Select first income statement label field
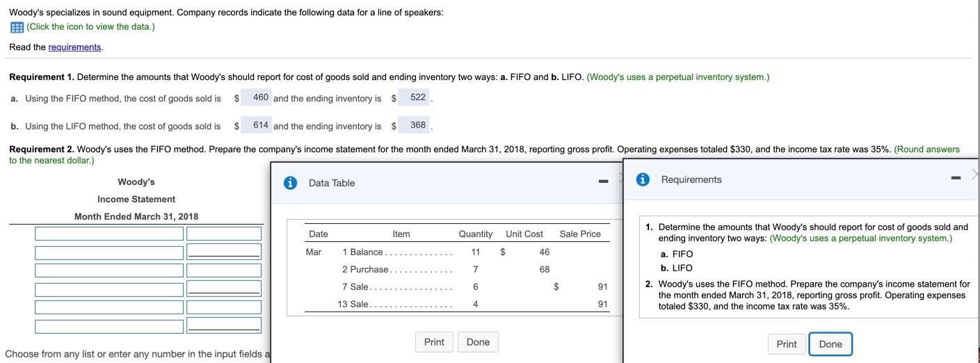The height and width of the screenshot is (363, 980). tap(109, 234)
